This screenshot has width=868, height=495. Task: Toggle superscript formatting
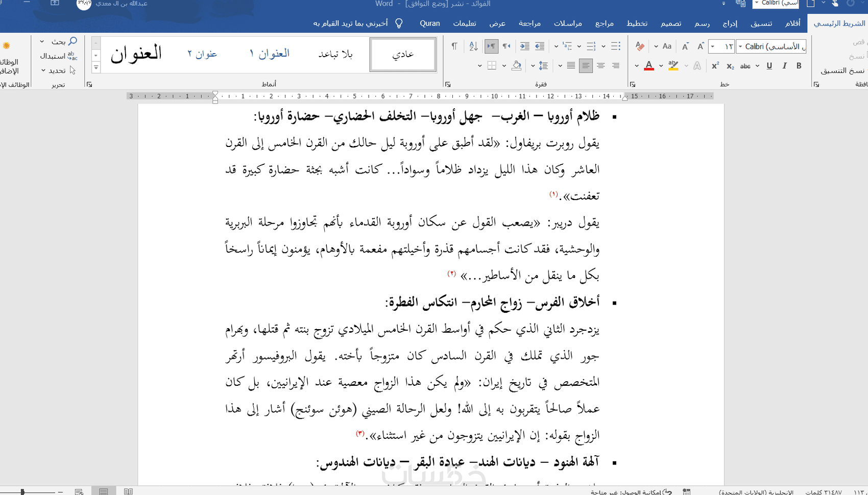coord(715,66)
